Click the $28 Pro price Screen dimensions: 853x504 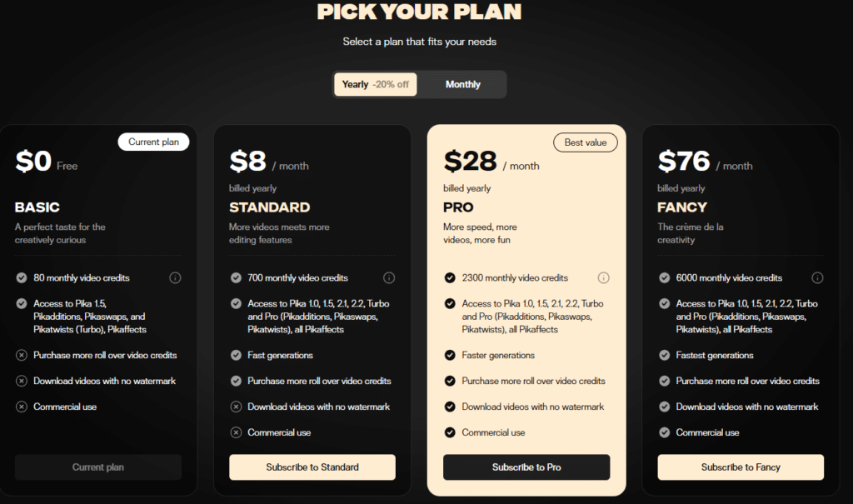point(471,161)
